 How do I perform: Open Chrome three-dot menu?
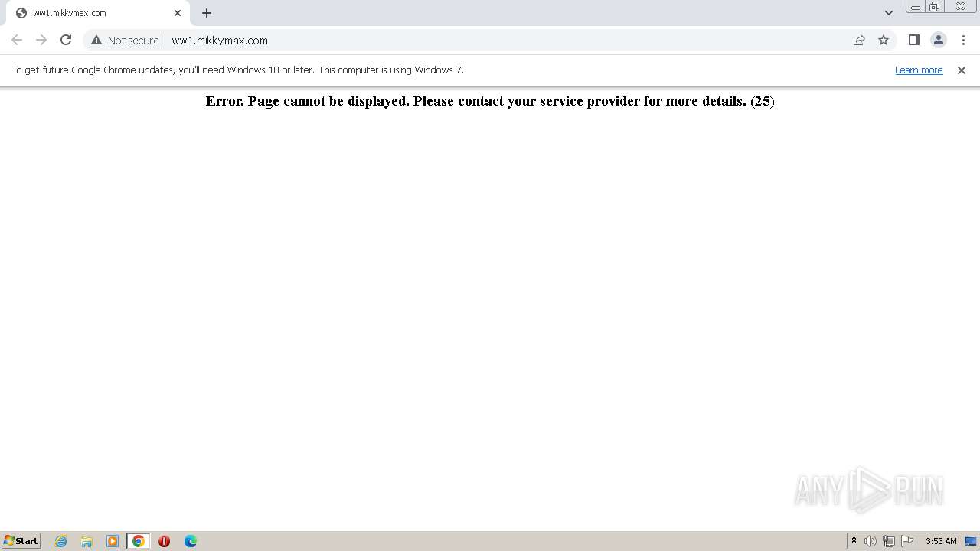coord(963,40)
